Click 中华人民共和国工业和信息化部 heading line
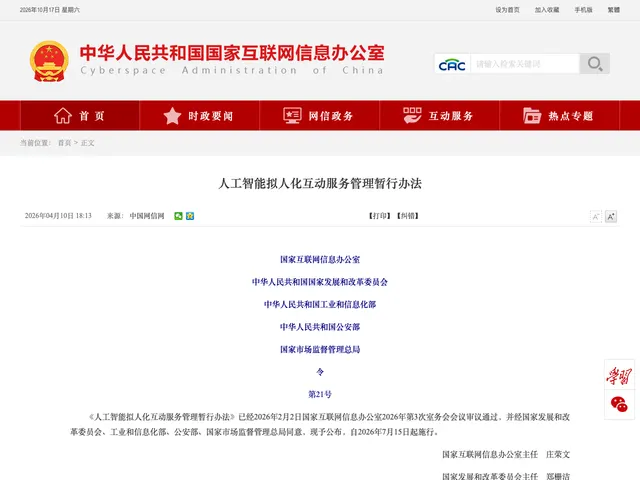The image size is (640, 480). tap(320, 304)
